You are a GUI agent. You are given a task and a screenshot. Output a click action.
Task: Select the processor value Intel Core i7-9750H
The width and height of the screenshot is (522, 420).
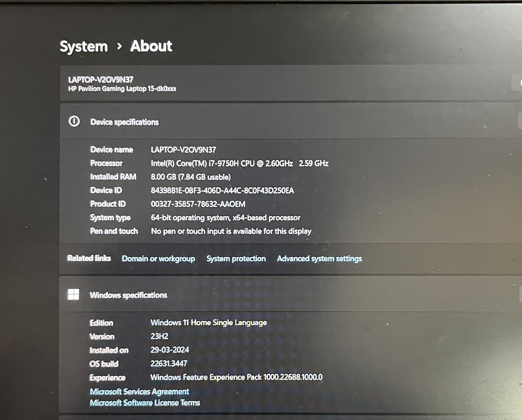pyautogui.click(x=239, y=163)
